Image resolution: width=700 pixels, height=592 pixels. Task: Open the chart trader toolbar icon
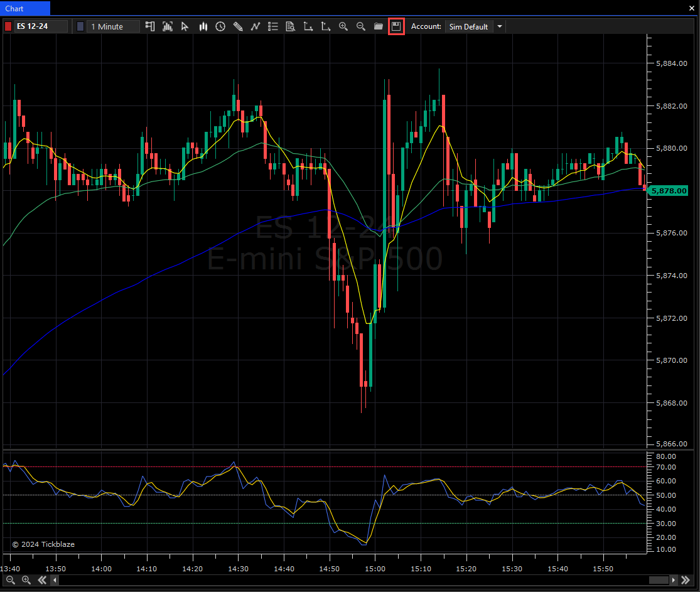(150, 26)
